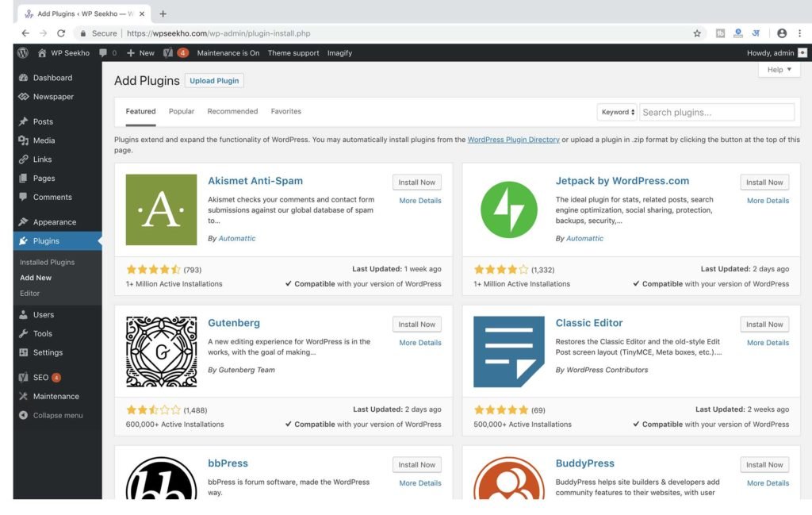Install the Gutenberg plugin
This screenshot has height=515, width=812.
coord(417,325)
